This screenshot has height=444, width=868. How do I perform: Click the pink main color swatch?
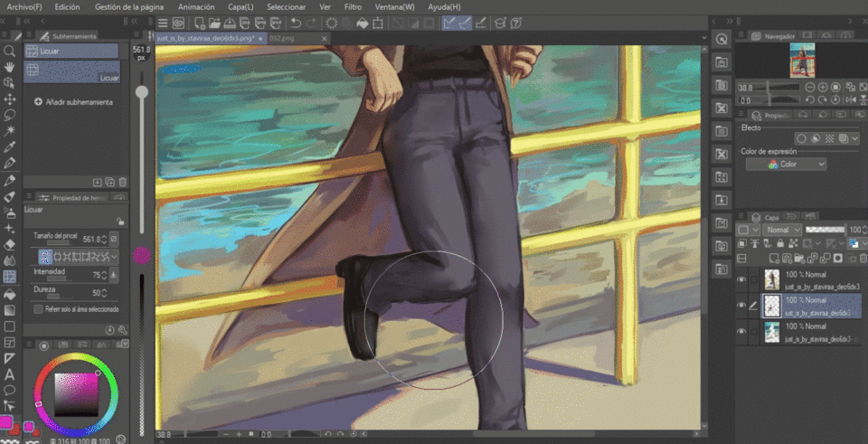pos(6,422)
